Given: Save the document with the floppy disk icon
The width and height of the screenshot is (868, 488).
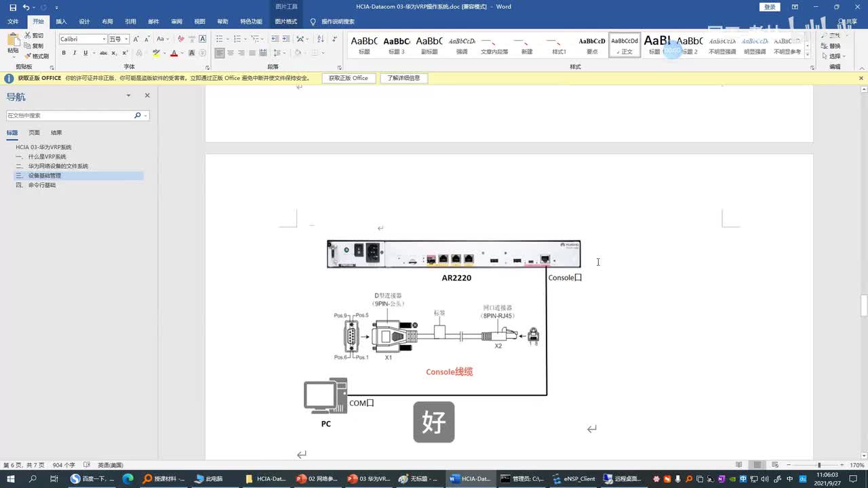Looking at the screenshot, I should point(13,7).
